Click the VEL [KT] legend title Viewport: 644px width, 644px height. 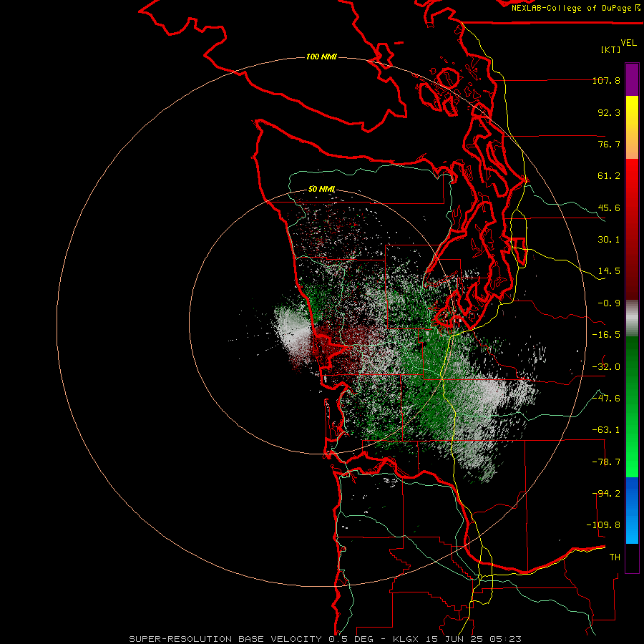coord(618,46)
